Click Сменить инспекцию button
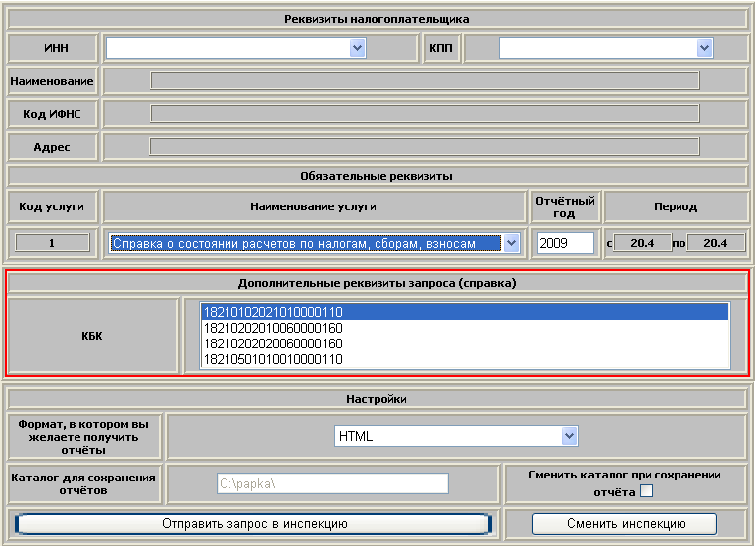Image resolution: width=756 pixels, height=546 pixels. [625, 524]
